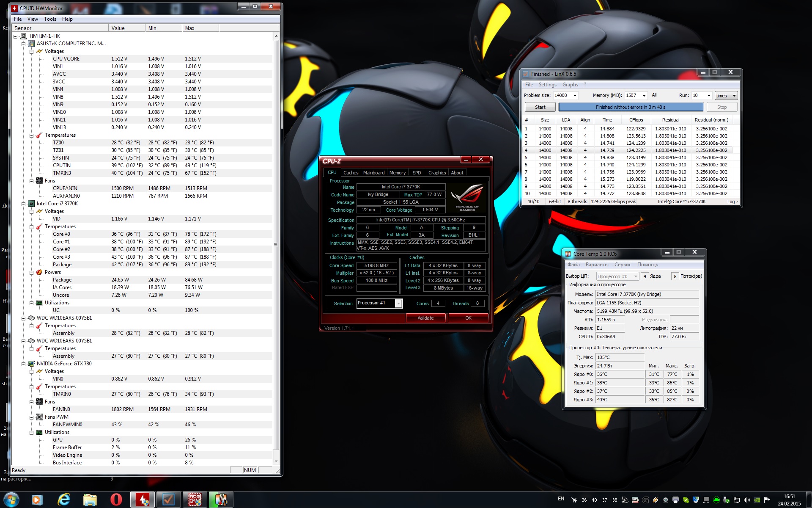Click the Validate button in CPU-Z
Image resolution: width=812 pixels, height=508 pixels.
click(425, 318)
